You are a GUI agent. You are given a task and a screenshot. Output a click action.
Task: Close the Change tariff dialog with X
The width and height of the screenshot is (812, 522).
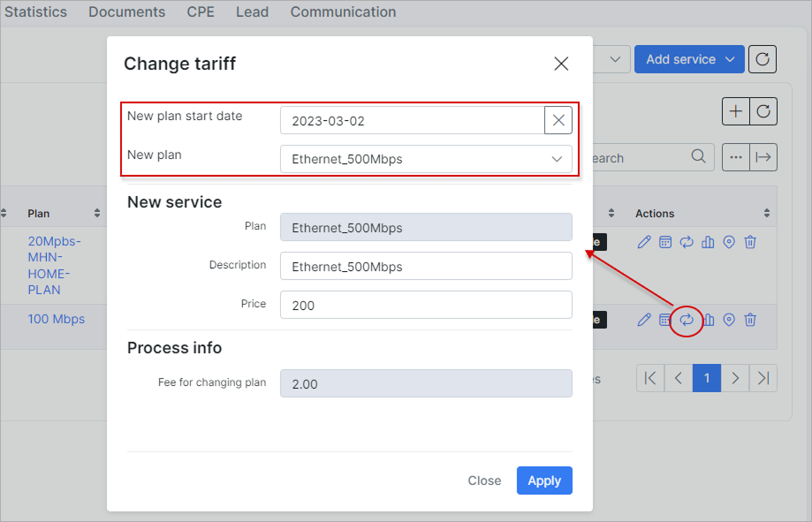pyautogui.click(x=561, y=64)
